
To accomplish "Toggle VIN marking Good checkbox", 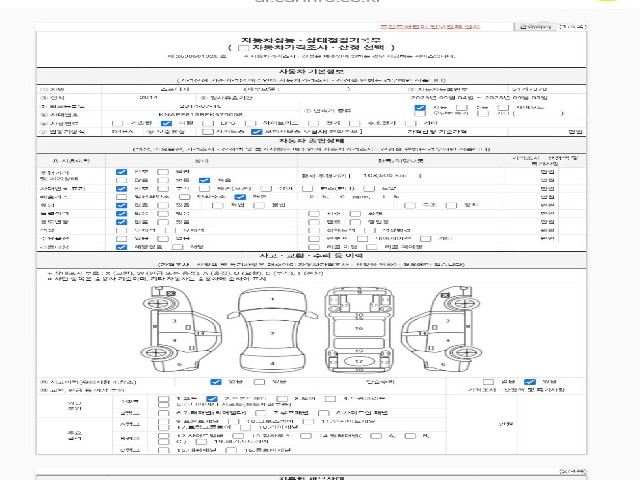I will 121,189.
